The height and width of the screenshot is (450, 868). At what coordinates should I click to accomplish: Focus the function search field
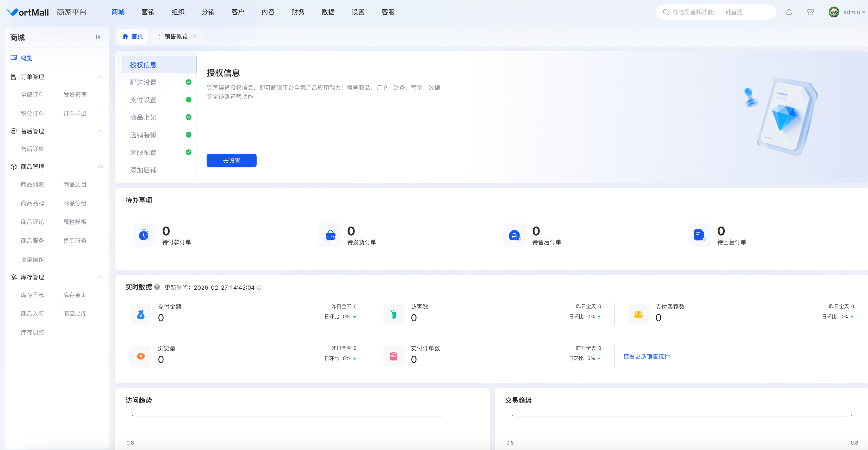click(x=714, y=13)
